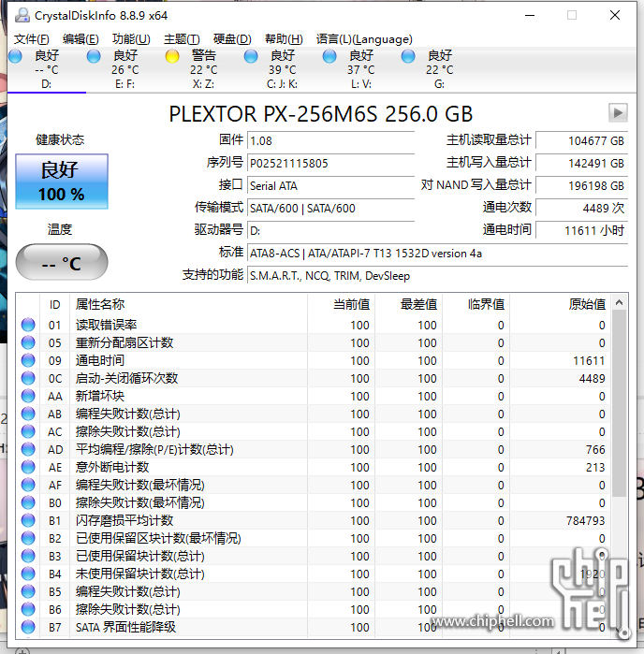Click status orb for B3 已使用保留块计数(总计)
This screenshot has width=644, height=654.
click(x=28, y=556)
